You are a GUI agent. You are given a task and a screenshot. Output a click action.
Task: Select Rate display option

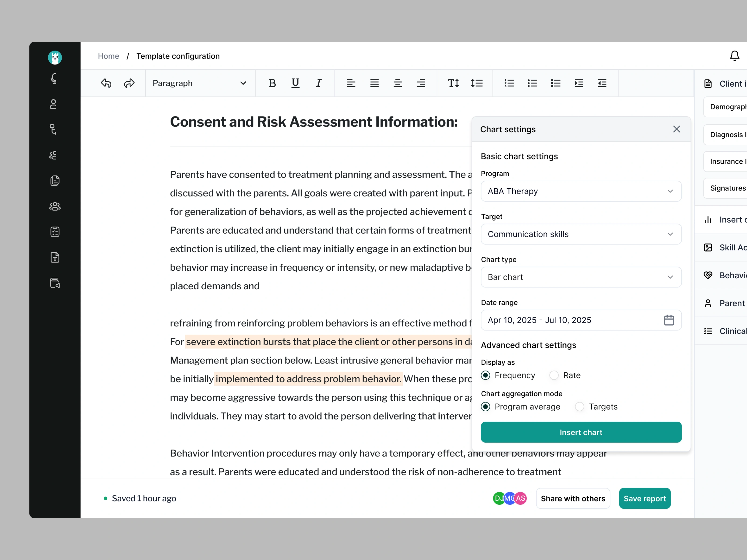tap(565, 375)
